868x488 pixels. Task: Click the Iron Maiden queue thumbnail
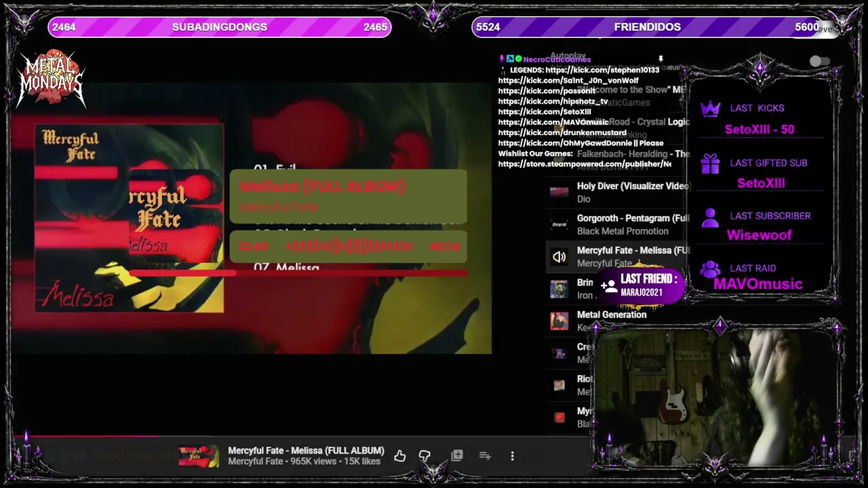[x=559, y=289]
